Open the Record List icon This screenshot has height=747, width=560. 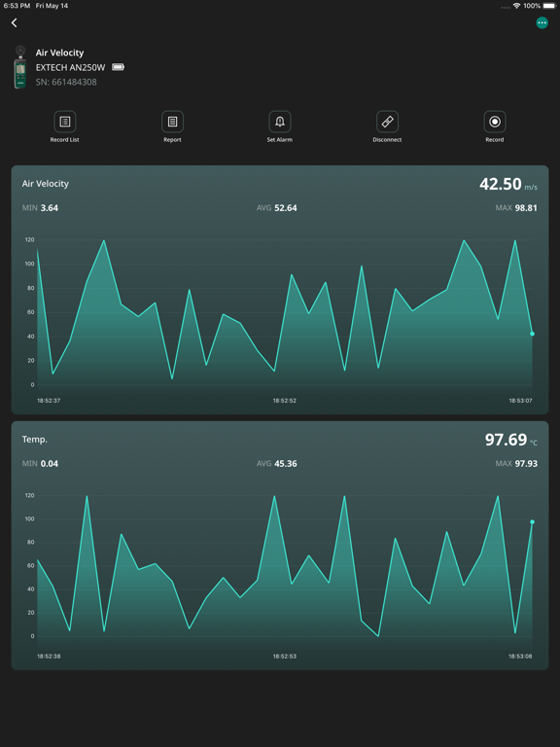pyautogui.click(x=65, y=122)
